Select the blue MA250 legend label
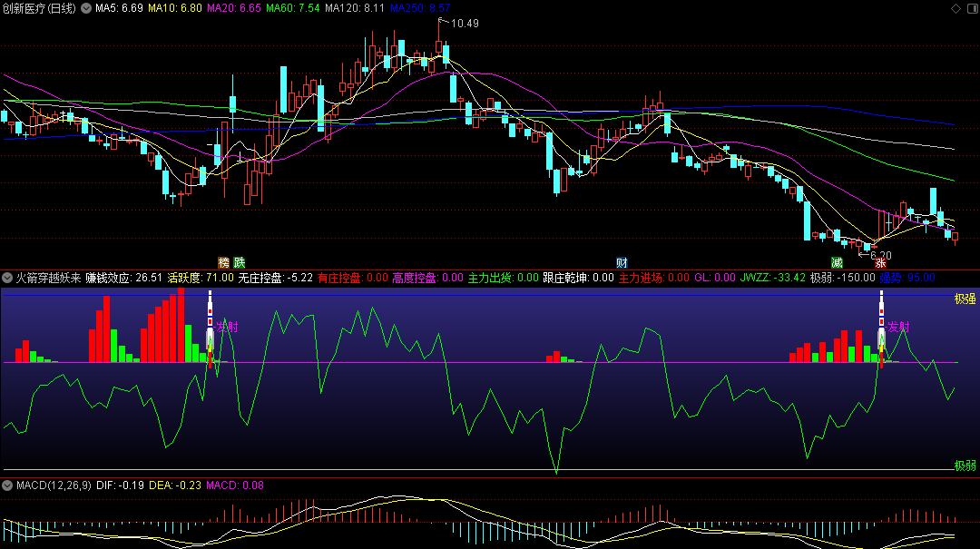This screenshot has width=980, height=549. 420,8
